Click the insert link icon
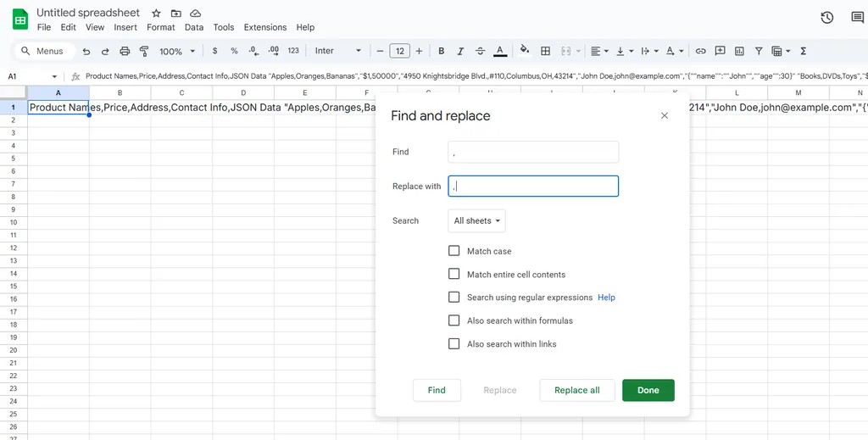 (x=700, y=51)
